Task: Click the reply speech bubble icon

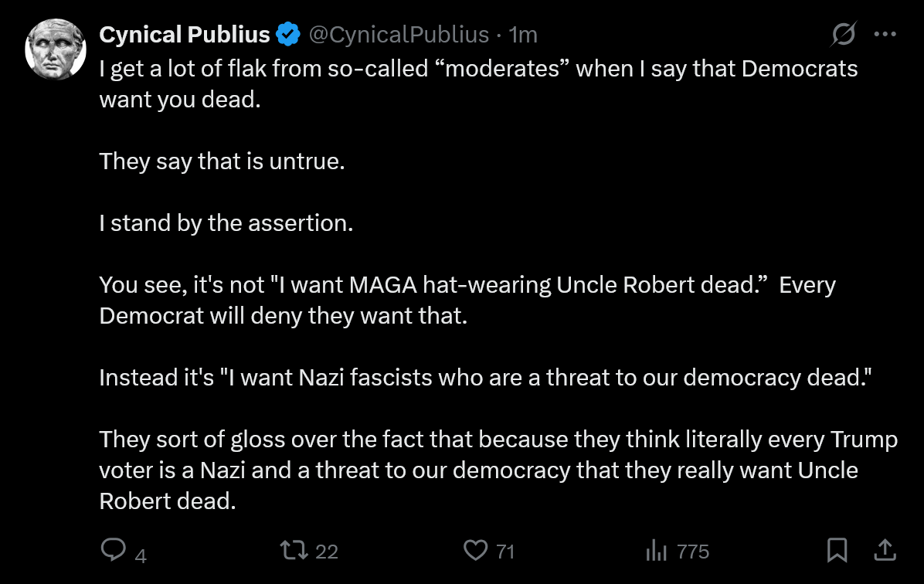Action: (x=114, y=550)
